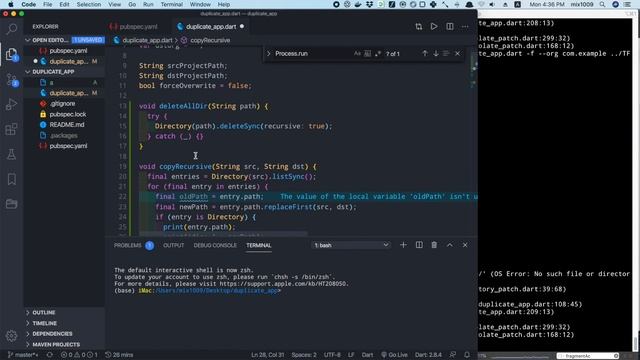This screenshot has width=640, height=360.
Task: Toggle Use Regular Expression in find
Action: (378, 53)
